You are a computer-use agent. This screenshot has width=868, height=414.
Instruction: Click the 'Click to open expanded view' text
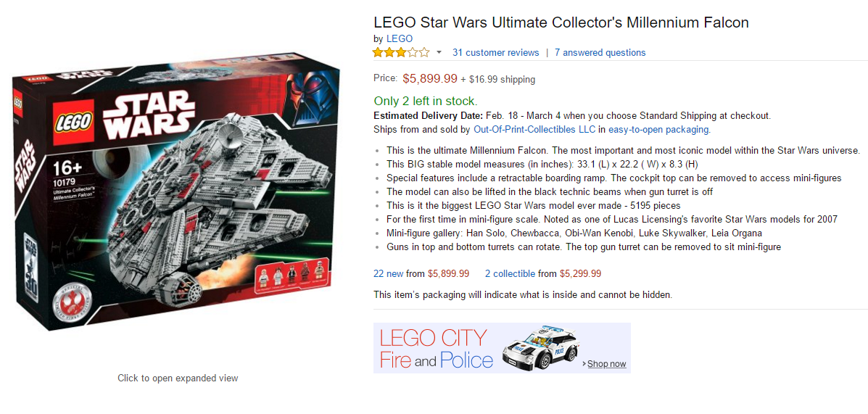178,378
